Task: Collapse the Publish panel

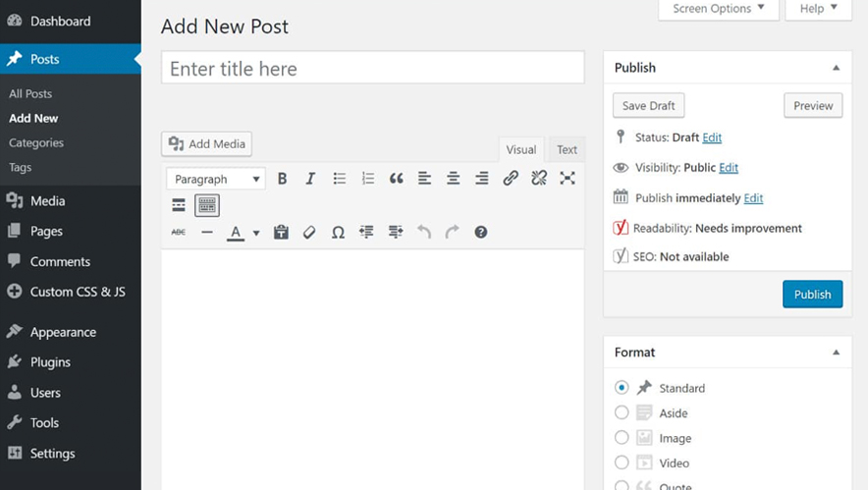Action: 836,68
